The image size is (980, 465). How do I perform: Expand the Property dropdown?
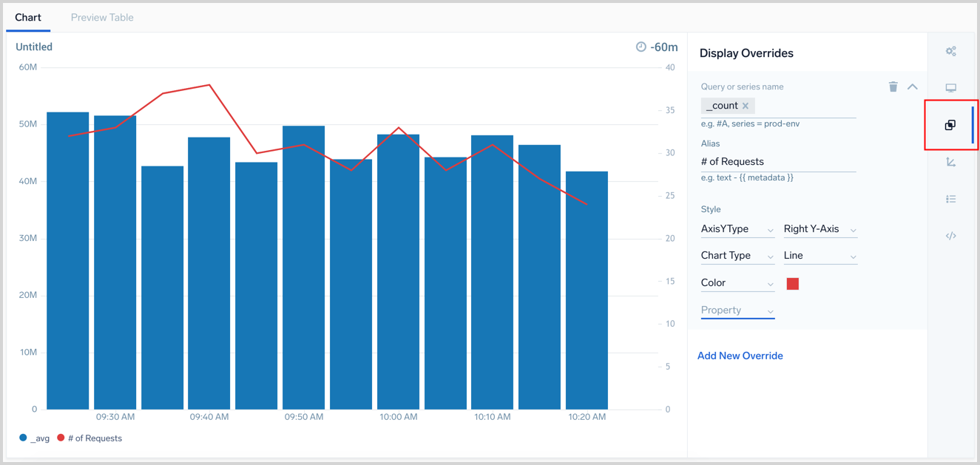tap(737, 310)
